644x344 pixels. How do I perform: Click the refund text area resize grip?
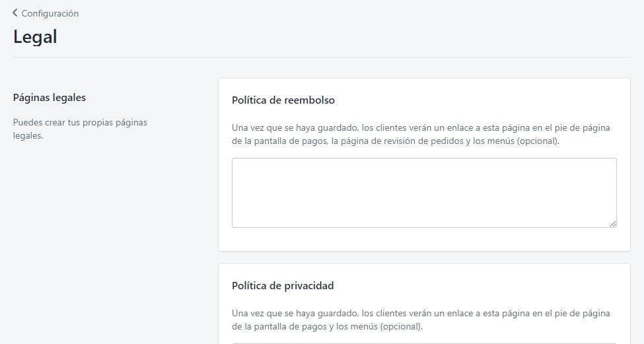[x=613, y=224]
